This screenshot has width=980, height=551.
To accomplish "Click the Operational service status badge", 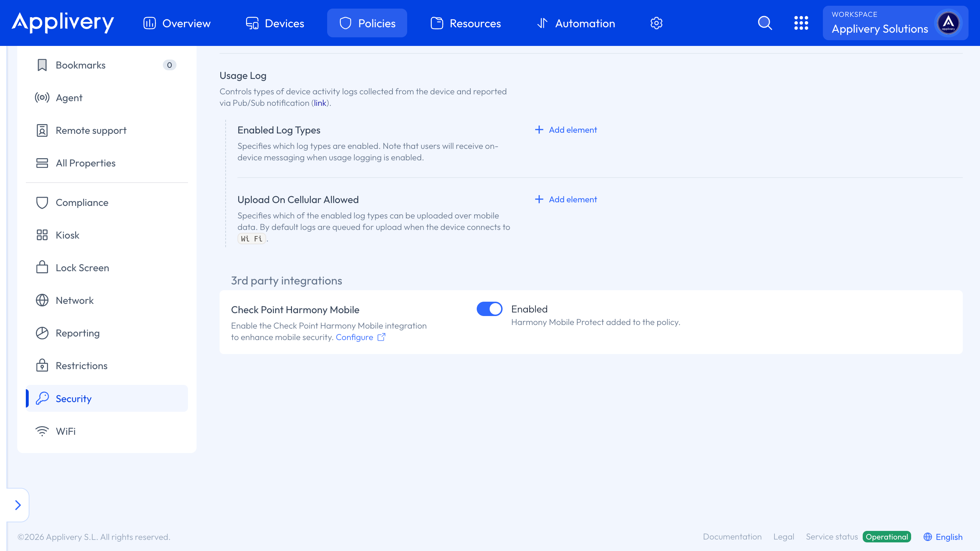I will pyautogui.click(x=886, y=537).
